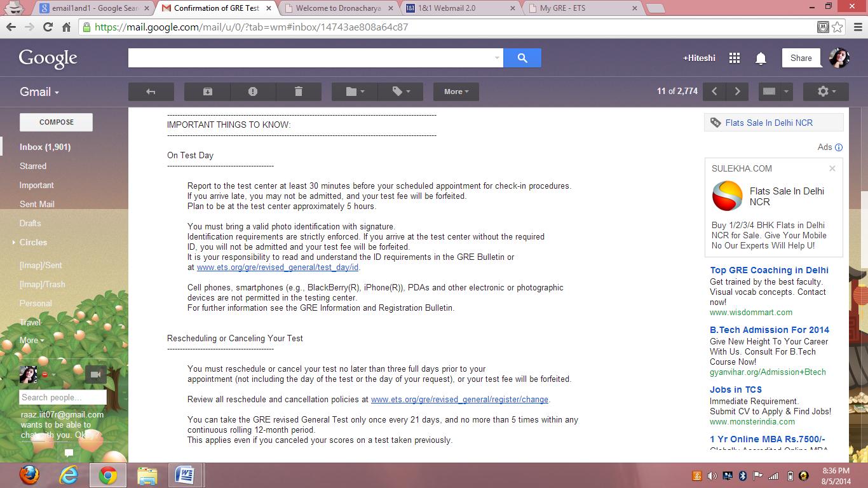Open Top GRE Coaching in Delhi ad
This screenshot has height=488, width=868.
[769, 270]
